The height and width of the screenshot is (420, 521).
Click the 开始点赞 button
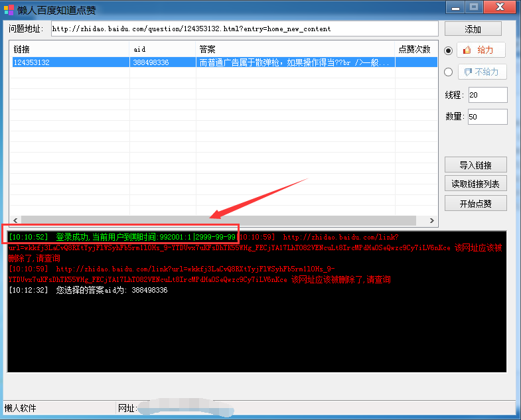[475, 203]
